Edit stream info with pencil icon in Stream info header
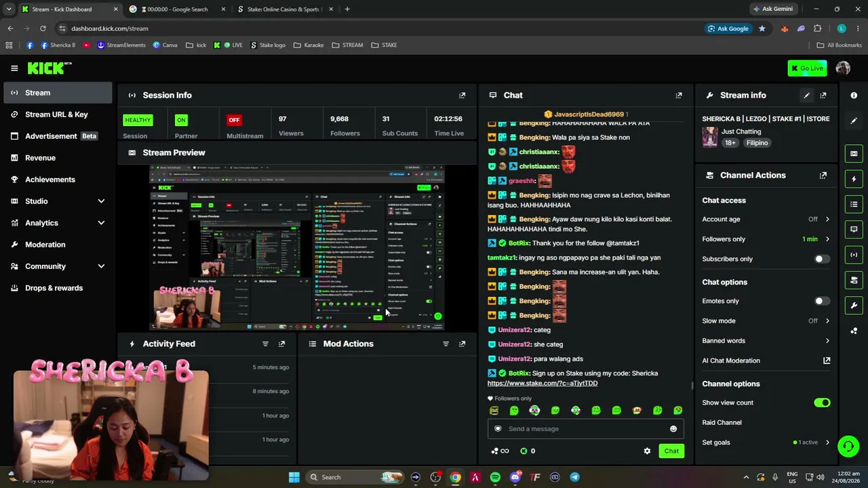The width and height of the screenshot is (868, 488). (806, 96)
